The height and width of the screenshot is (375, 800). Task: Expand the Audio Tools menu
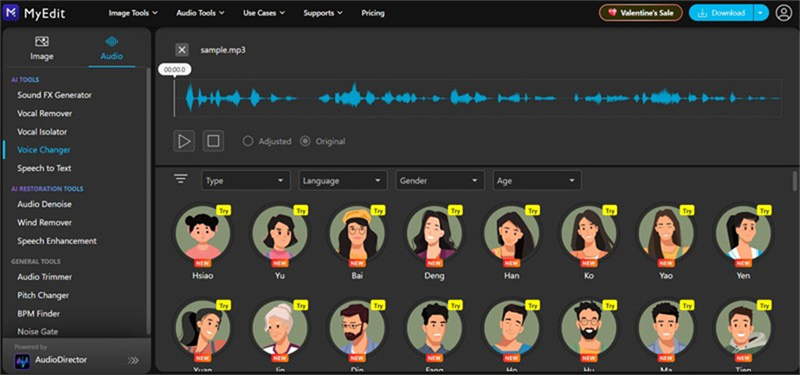200,13
